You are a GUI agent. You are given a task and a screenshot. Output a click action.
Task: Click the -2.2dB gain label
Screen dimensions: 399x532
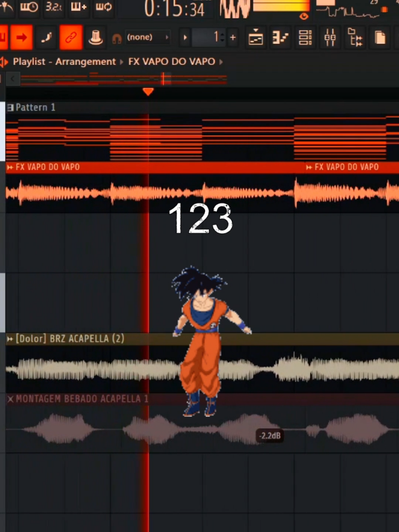[x=270, y=436]
